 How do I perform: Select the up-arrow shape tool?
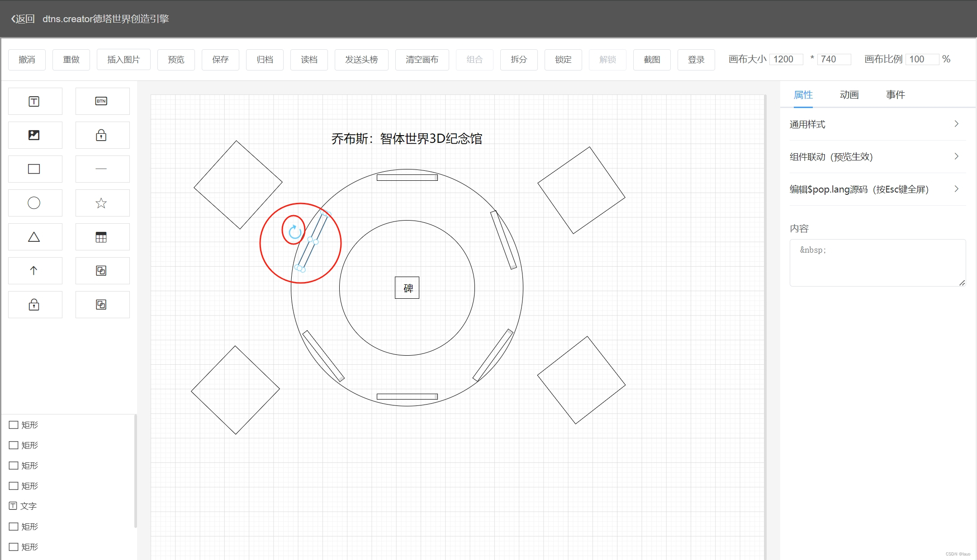point(35,271)
